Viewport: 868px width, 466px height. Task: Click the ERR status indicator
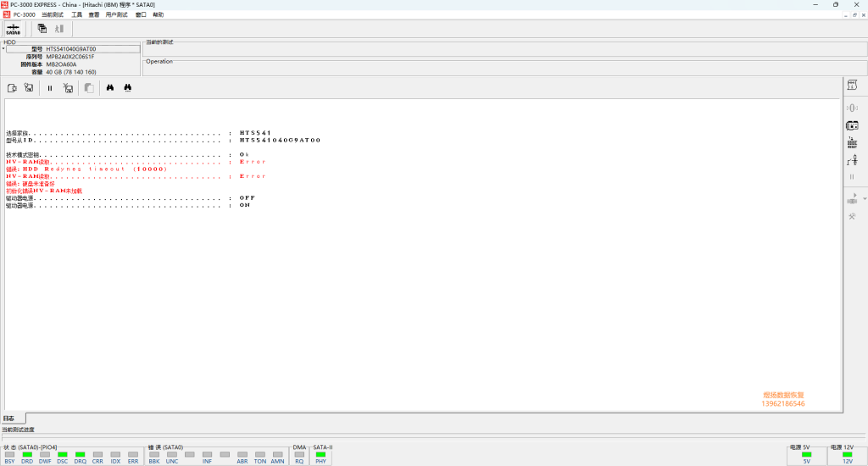click(133, 458)
